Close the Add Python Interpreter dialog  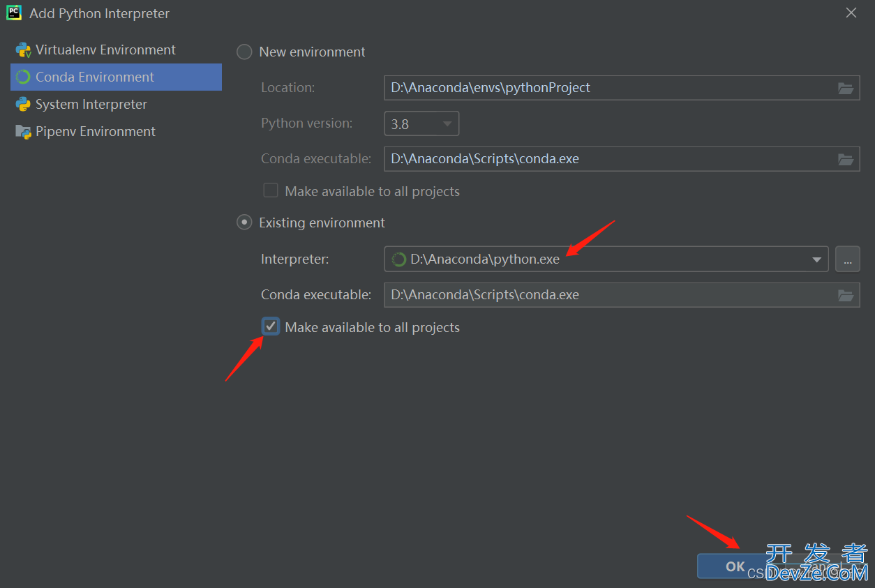click(851, 13)
